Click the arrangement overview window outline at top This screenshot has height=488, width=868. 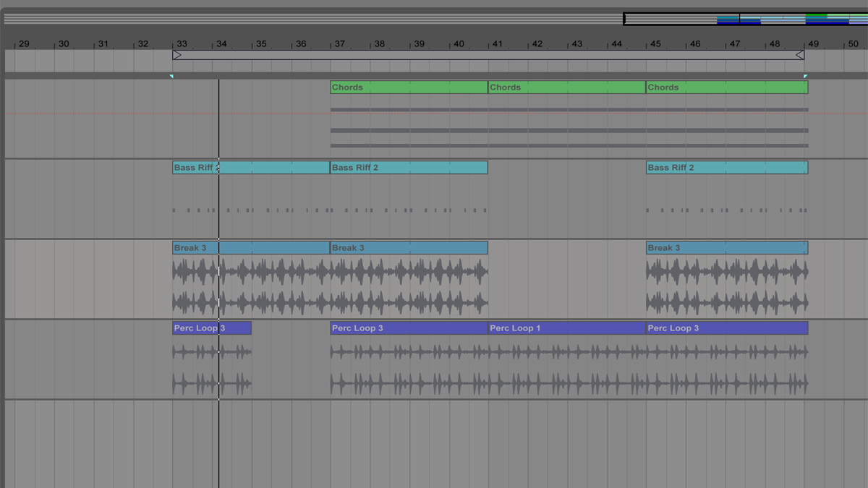[x=746, y=19]
